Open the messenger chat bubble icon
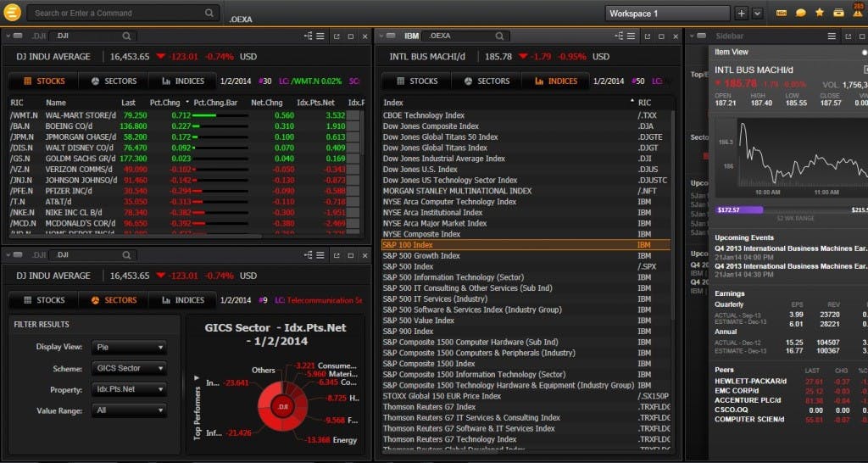 click(x=800, y=13)
